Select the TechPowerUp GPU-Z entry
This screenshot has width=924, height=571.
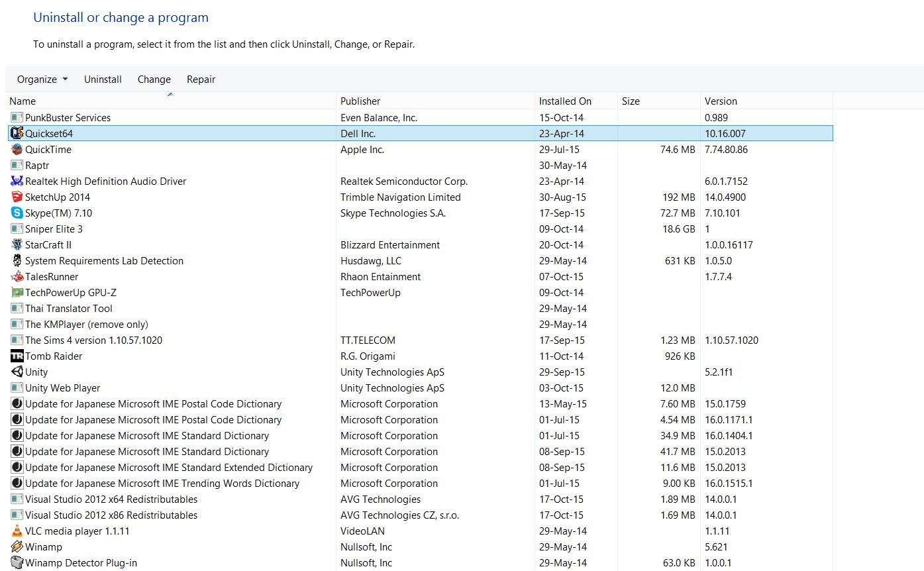click(71, 292)
